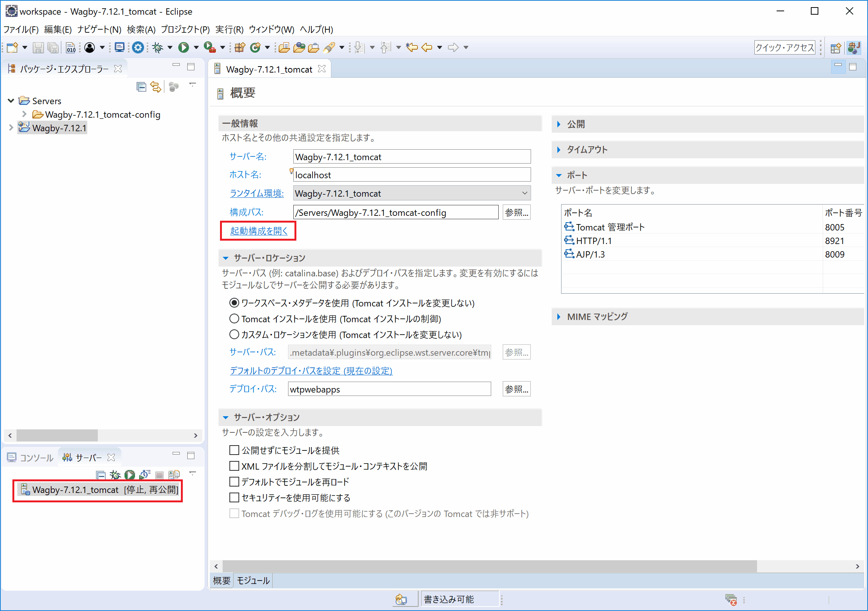Click the デプロイ・パス wtpwebapps field
The image size is (868, 611).
389,389
